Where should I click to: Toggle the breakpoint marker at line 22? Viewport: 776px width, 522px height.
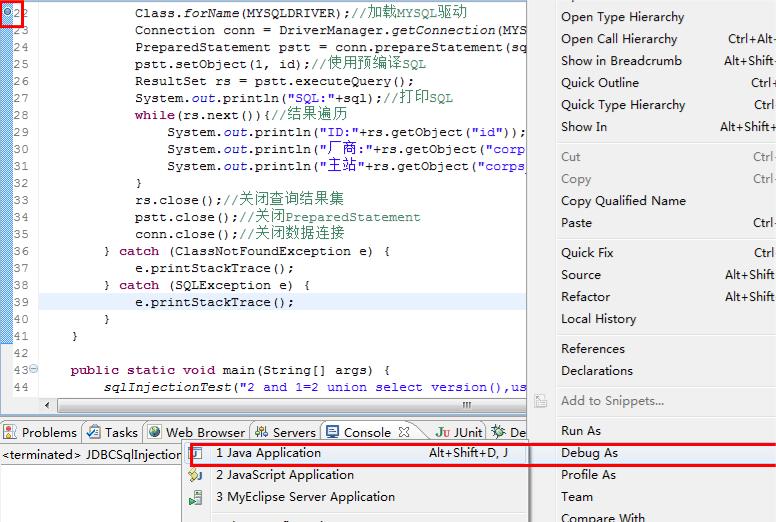[7, 11]
